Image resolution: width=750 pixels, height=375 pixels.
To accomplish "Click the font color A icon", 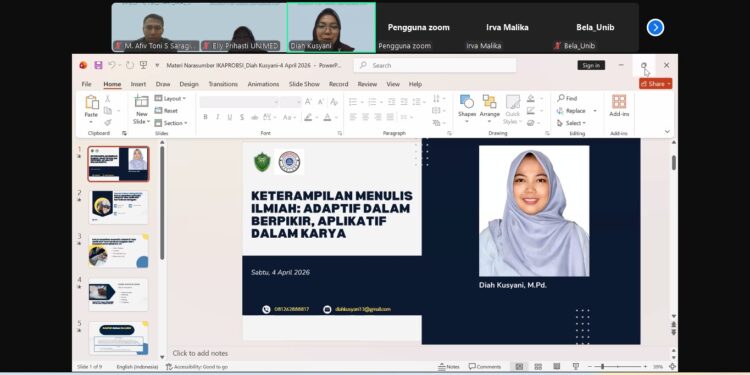I will [327, 117].
